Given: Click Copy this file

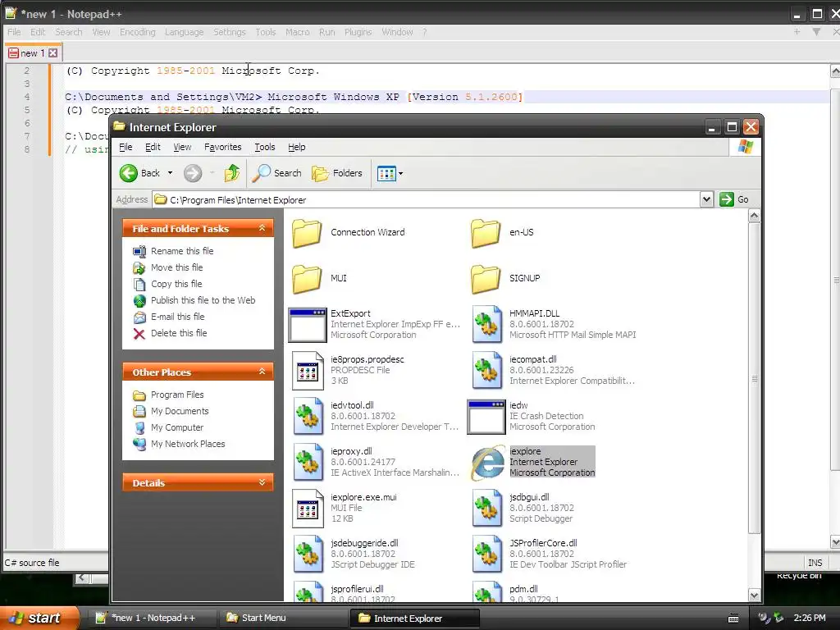Looking at the screenshot, I should 176,284.
